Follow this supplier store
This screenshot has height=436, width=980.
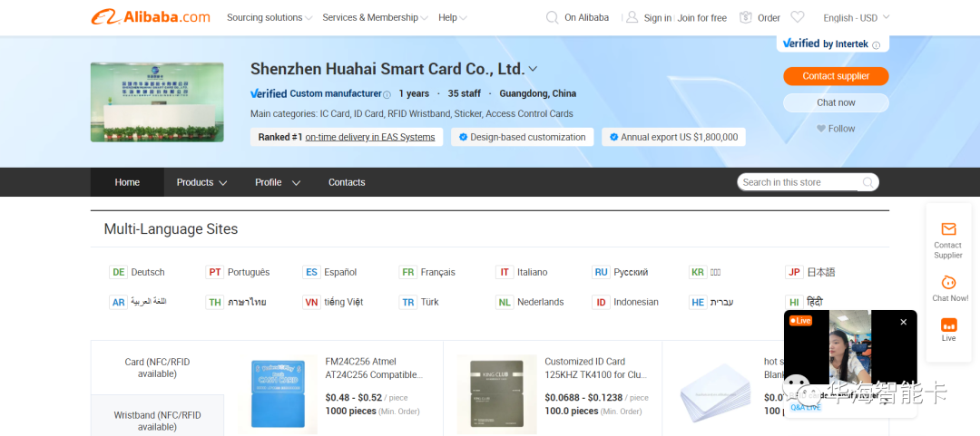(x=836, y=129)
